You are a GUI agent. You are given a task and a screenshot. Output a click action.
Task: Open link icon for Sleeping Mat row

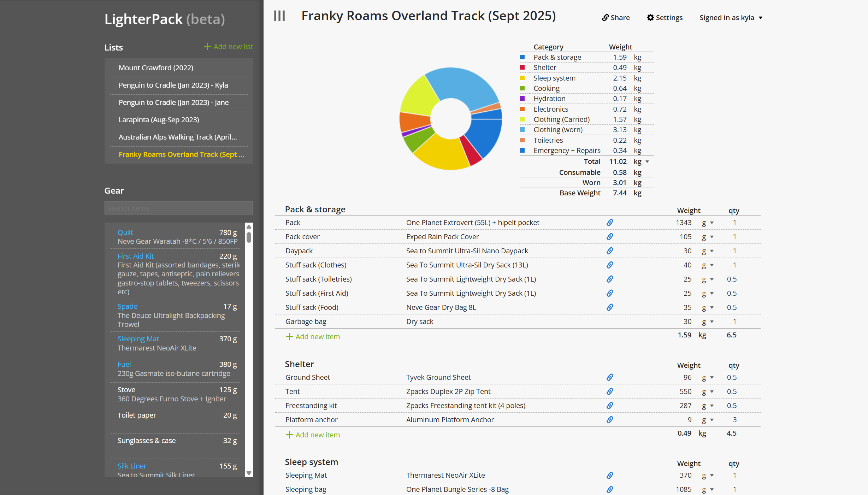point(610,476)
